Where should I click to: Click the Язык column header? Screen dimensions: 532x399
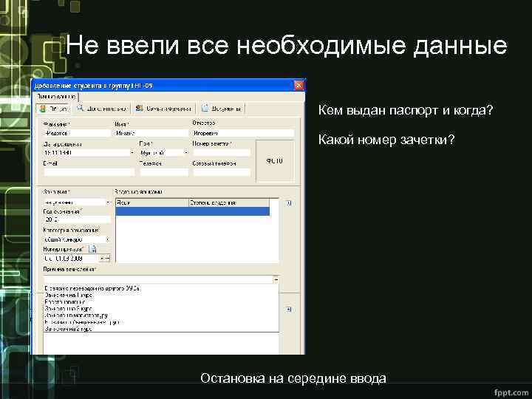tap(152, 202)
